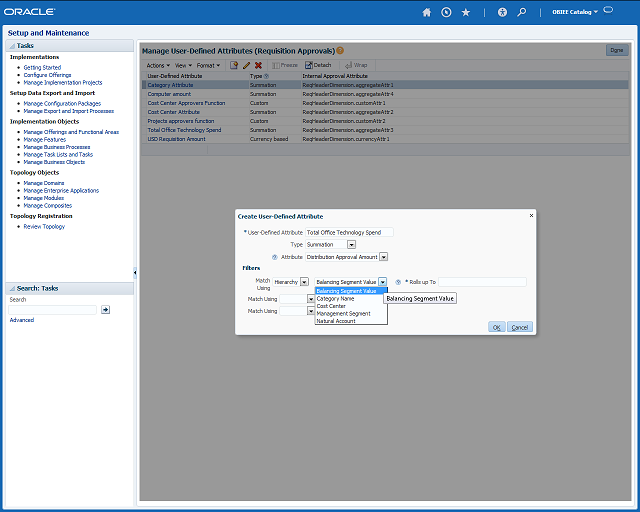Open the OBIEE Catalog user menu
640x512 pixels.
pyautogui.click(x=575, y=12)
